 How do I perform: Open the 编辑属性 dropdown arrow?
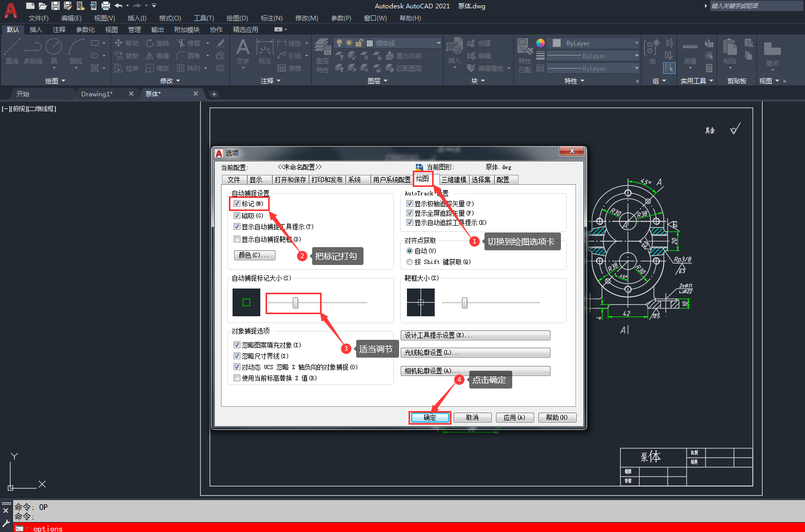(509, 69)
